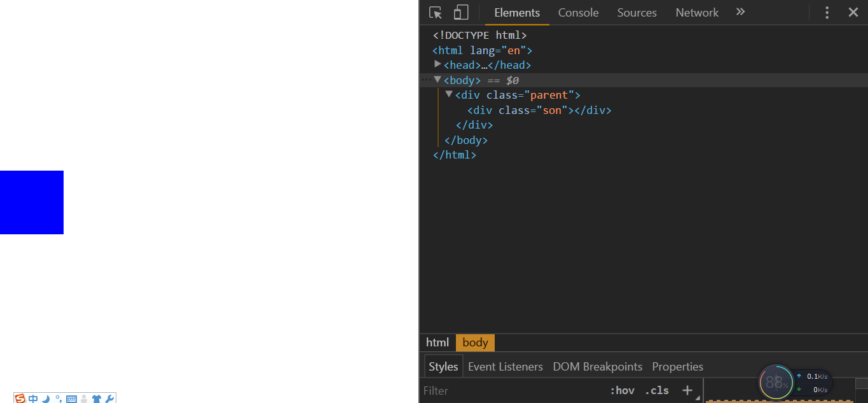Open the Event Listeners pane tab

[506, 367]
